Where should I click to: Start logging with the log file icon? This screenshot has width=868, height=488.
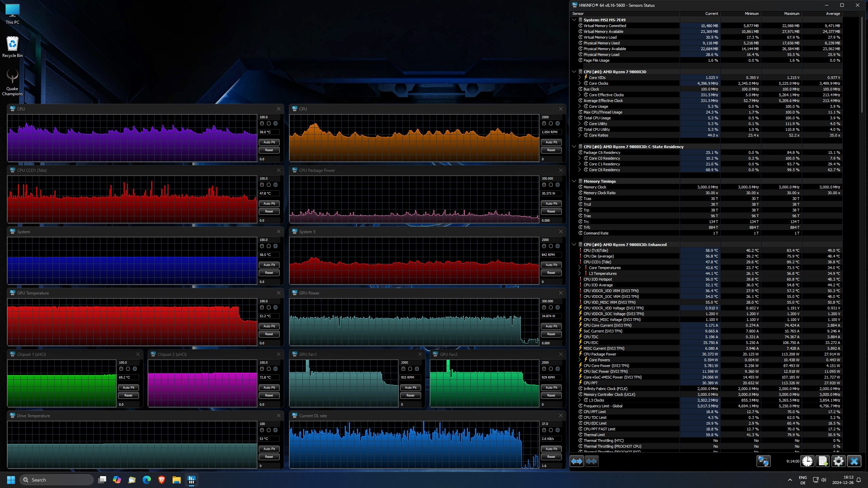click(823, 461)
